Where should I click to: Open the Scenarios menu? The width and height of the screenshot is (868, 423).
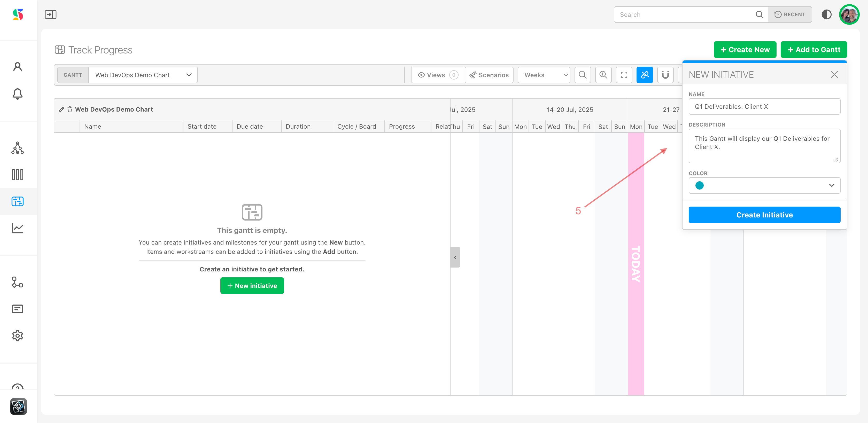489,75
